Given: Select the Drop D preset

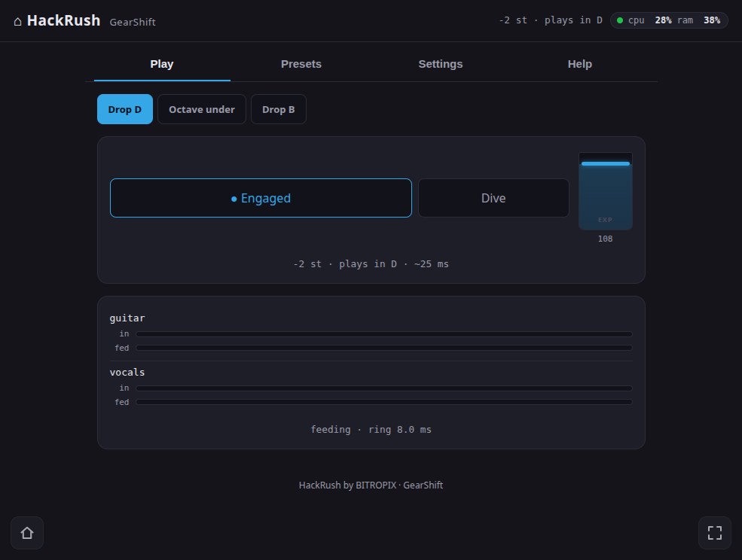Looking at the screenshot, I should [125, 109].
